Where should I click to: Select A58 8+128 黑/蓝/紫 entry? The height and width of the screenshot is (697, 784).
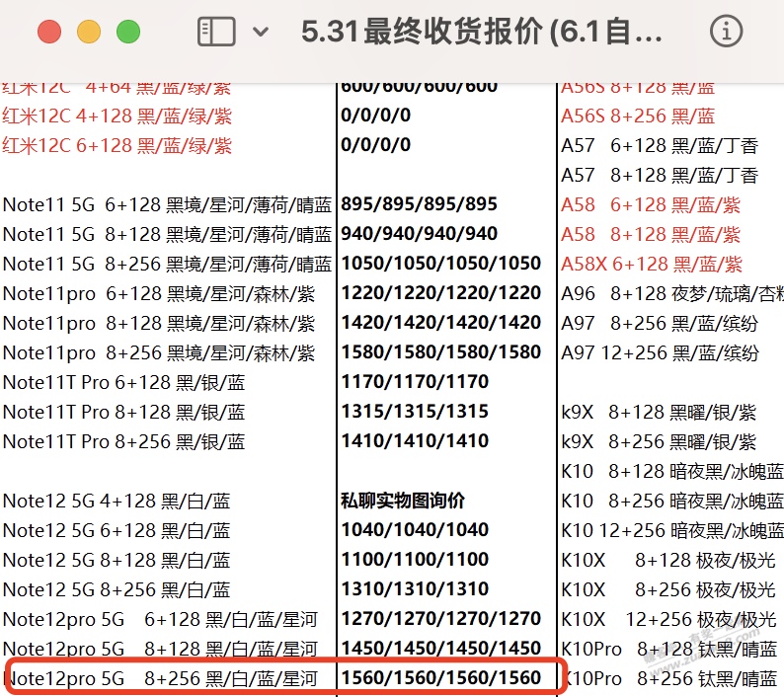click(651, 235)
